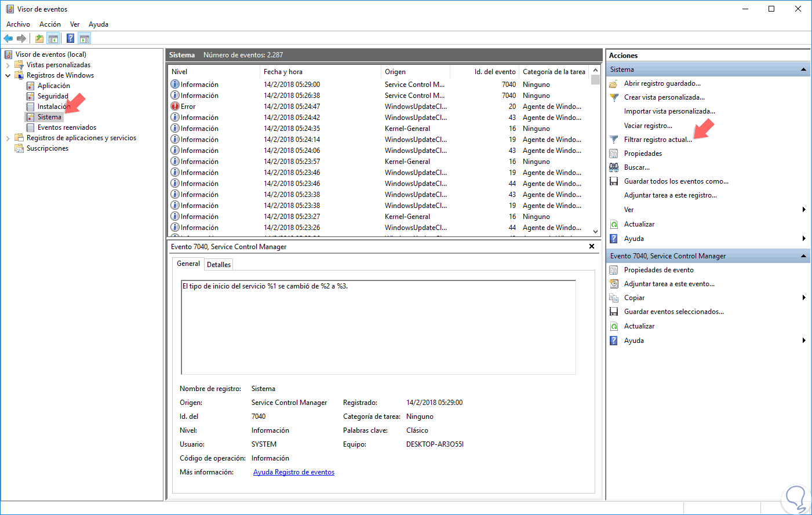Viewport: 812px width, 515px height.
Task: Collapse the Registros de Windows tree node
Action: tap(8, 75)
